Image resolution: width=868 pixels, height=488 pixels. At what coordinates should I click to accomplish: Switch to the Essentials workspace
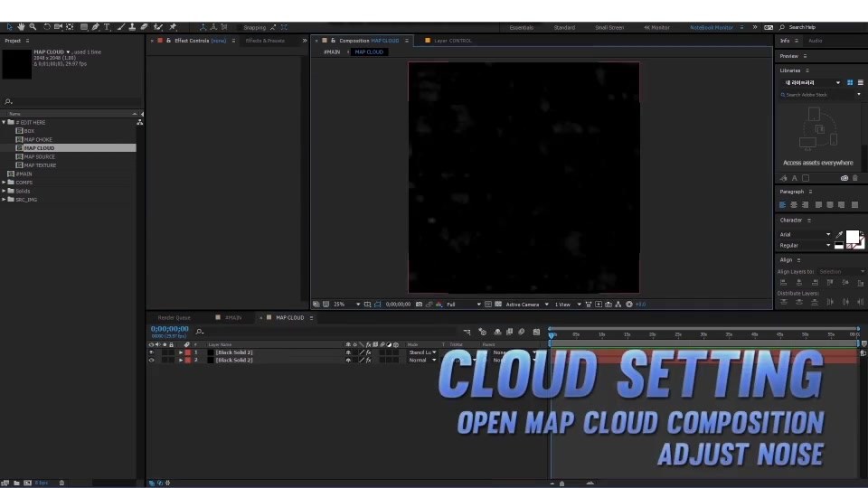[521, 27]
